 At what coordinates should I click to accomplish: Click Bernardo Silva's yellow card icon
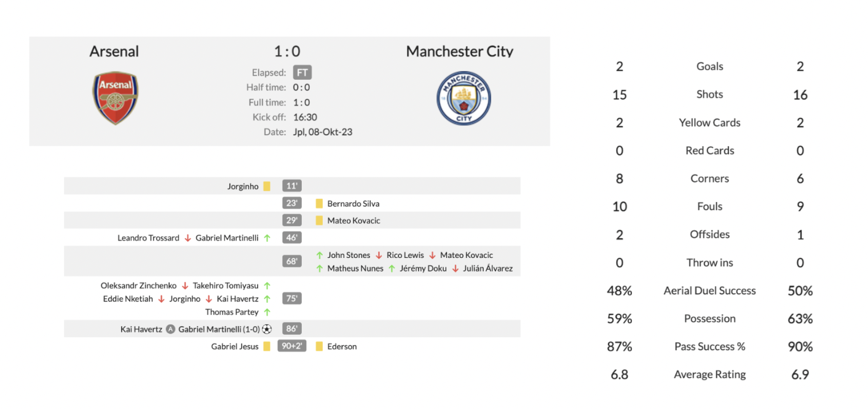click(x=319, y=203)
